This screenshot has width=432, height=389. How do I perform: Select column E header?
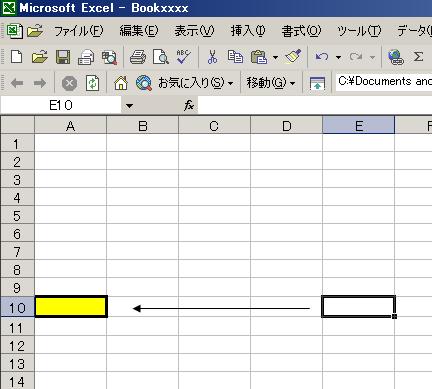pyautogui.click(x=358, y=126)
